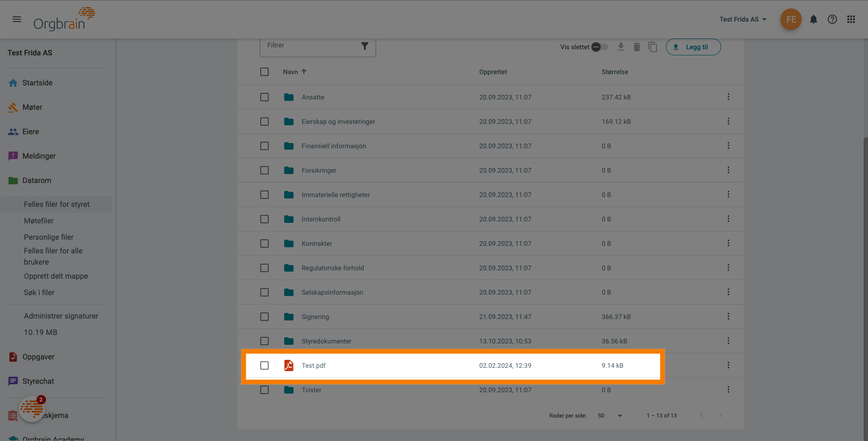The width and height of the screenshot is (868, 441).
Task: Check the Forsikringer checkbox
Action: point(264,170)
